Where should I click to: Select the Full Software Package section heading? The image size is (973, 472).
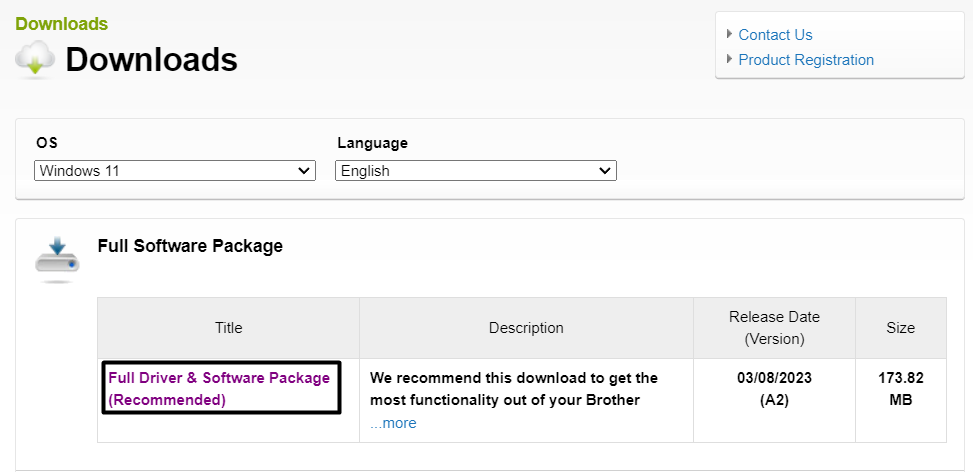190,246
